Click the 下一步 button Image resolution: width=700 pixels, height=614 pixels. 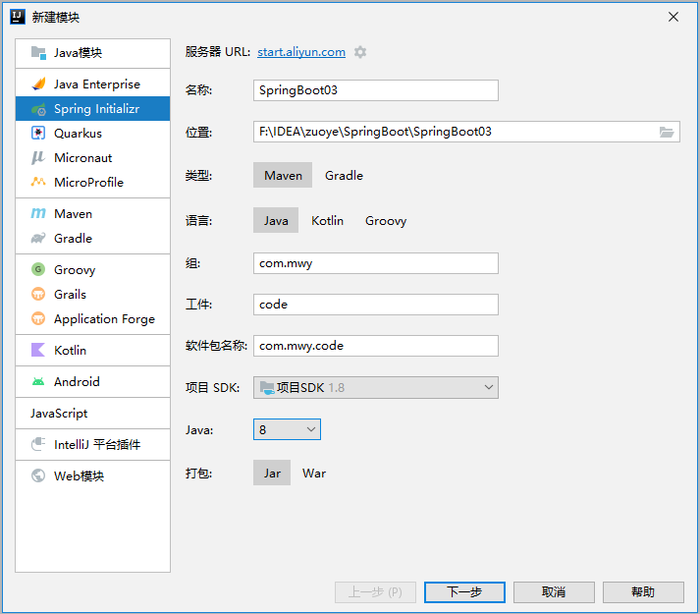pyautogui.click(x=464, y=592)
